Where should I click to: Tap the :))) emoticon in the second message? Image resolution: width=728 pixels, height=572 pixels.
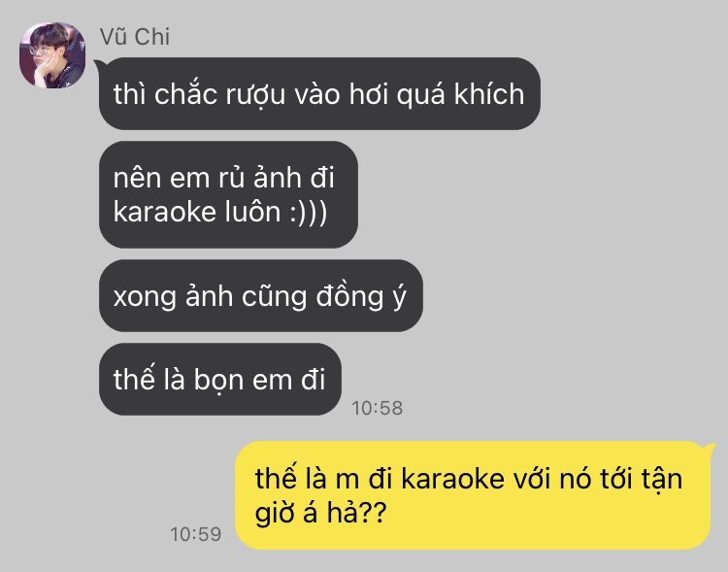[x=309, y=212]
